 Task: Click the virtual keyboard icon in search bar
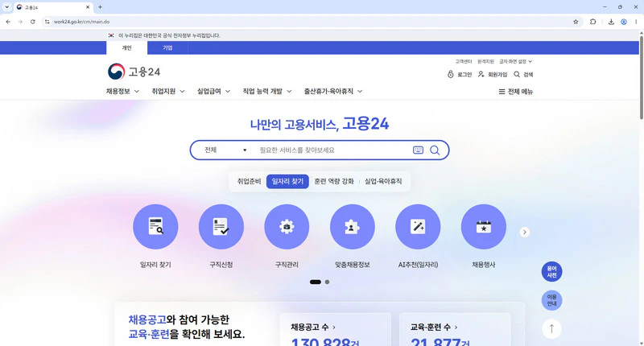tap(418, 150)
